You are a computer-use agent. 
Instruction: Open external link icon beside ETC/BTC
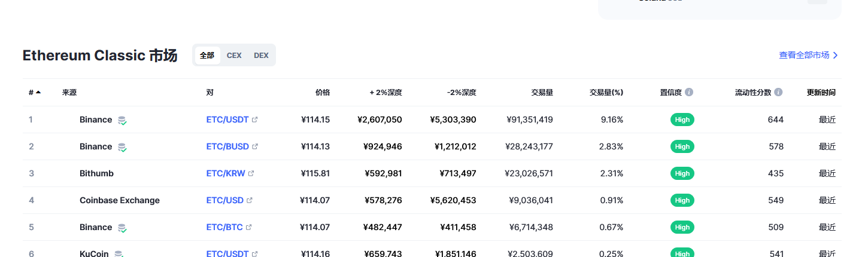pyautogui.click(x=248, y=227)
